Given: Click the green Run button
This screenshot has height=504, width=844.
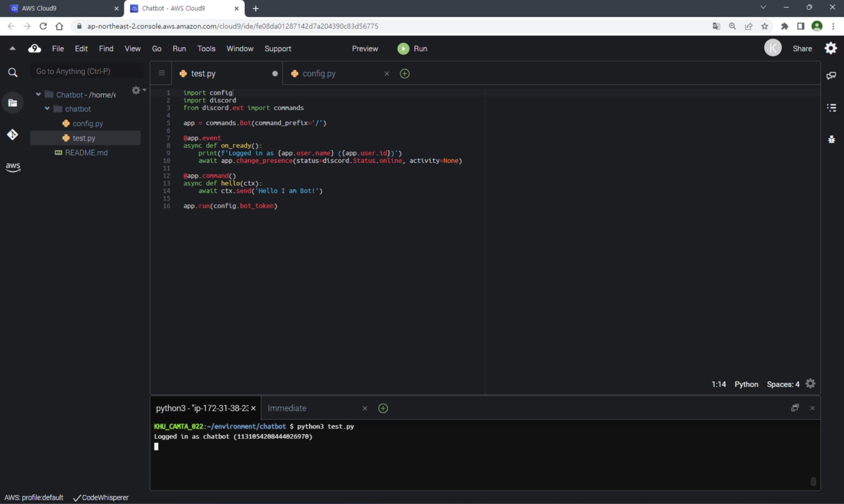Looking at the screenshot, I should click(x=412, y=49).
